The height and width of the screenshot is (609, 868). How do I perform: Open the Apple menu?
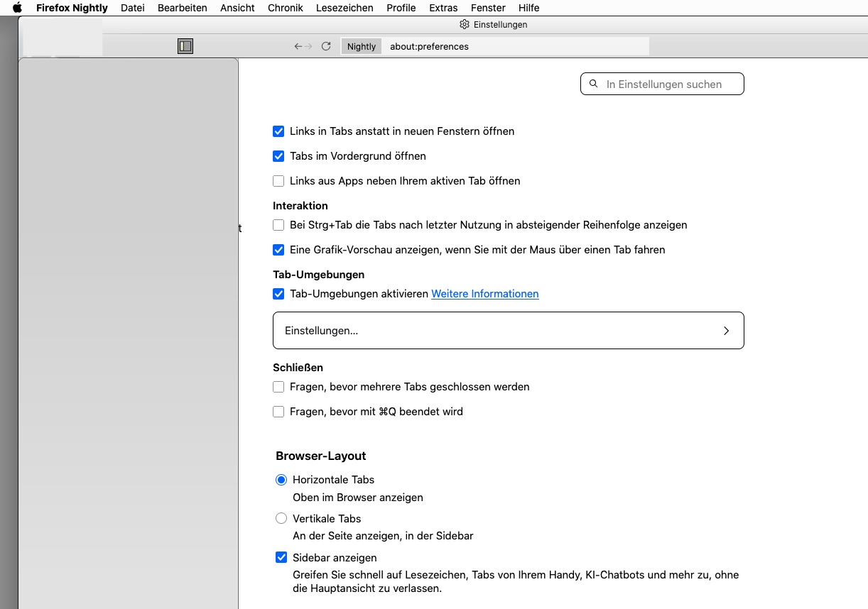(x=18, y=8)
